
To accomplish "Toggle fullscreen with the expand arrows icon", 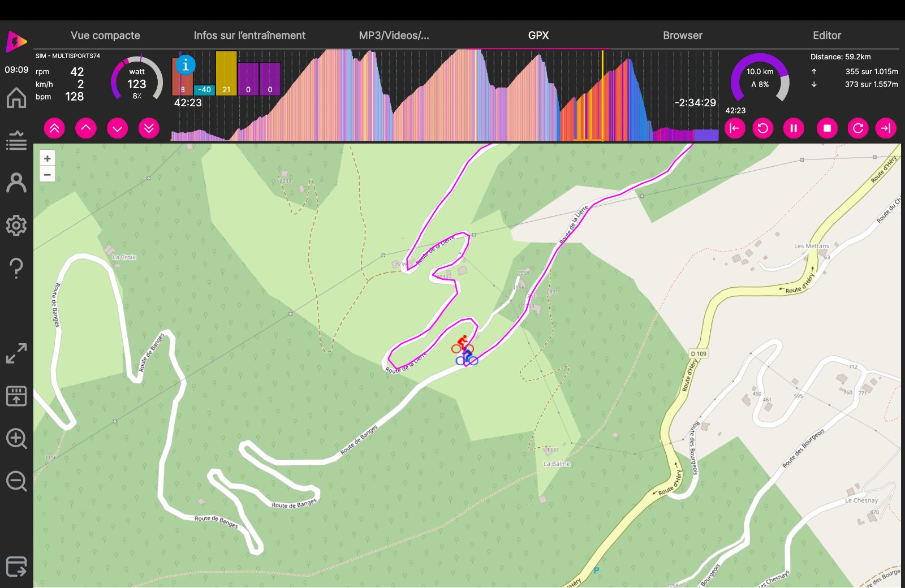I will tap(16, 353).
